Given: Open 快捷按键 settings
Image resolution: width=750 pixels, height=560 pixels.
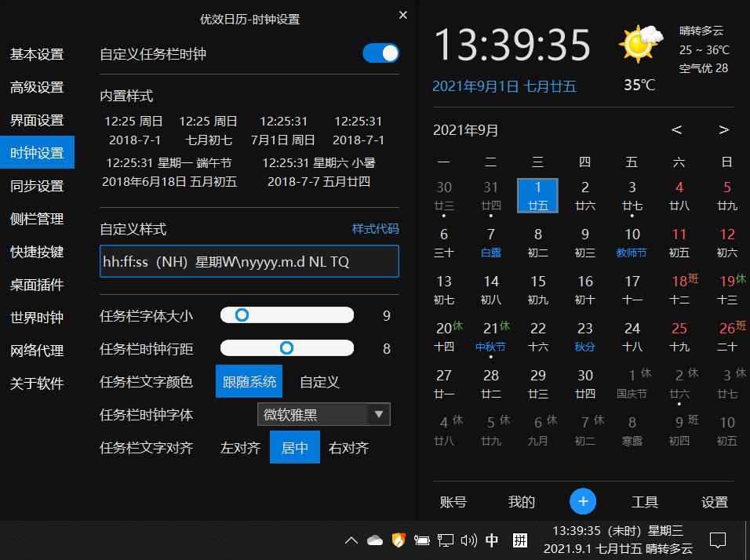Looking at the screenshot, I should (37, 252).
